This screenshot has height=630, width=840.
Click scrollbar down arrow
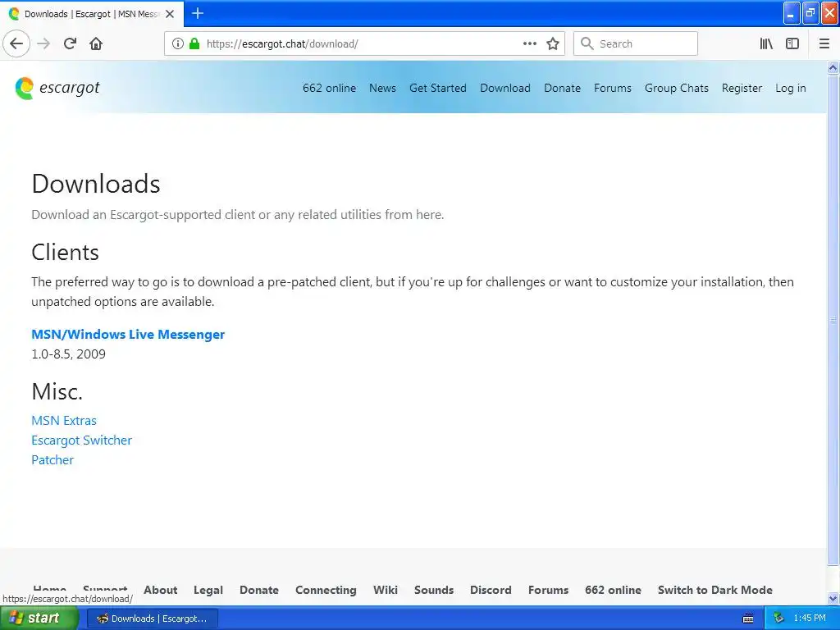833,598
